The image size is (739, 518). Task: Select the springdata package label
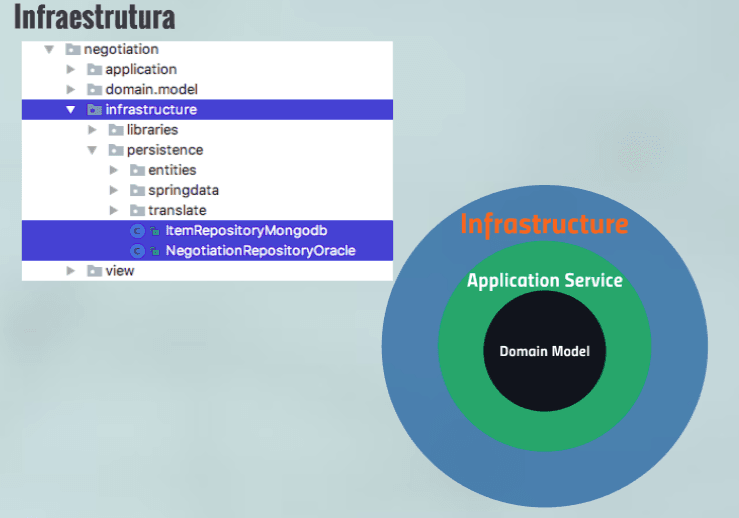[183, 191]
